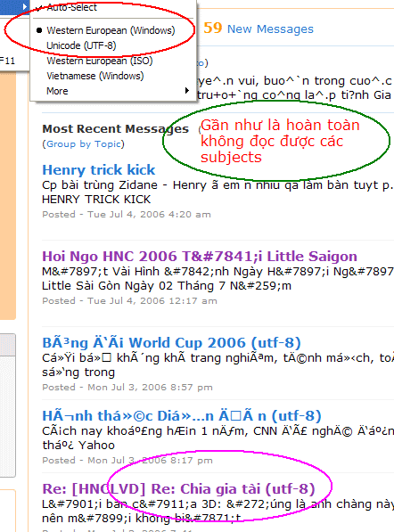Click the Most Recent Messages heading

click(115, 129)
